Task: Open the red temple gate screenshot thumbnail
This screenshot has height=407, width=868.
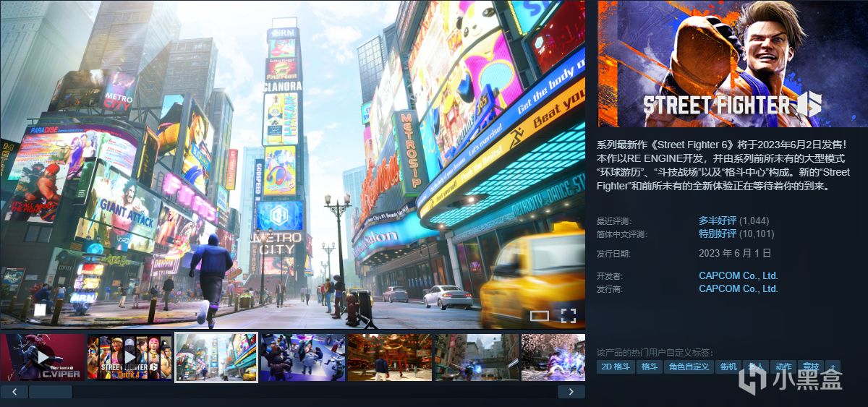Action: tap(390, 357)
